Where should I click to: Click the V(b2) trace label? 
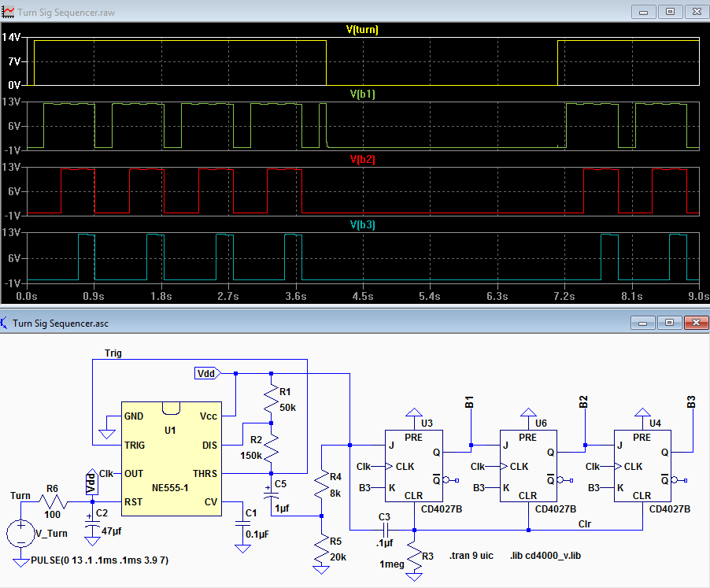click(x=363, y=159)
